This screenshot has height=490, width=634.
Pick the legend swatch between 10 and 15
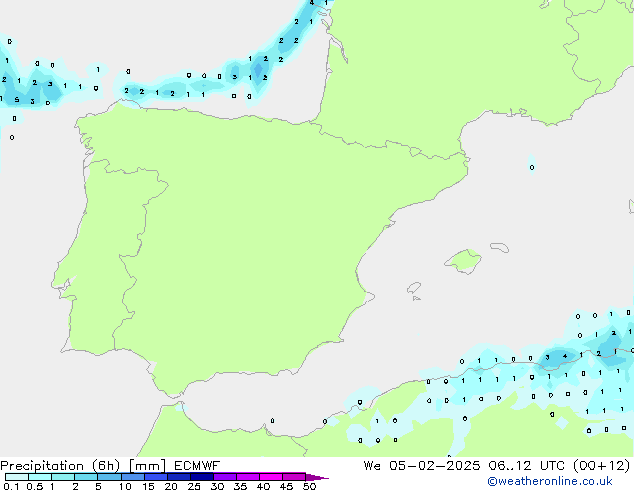tap(133, 477)
